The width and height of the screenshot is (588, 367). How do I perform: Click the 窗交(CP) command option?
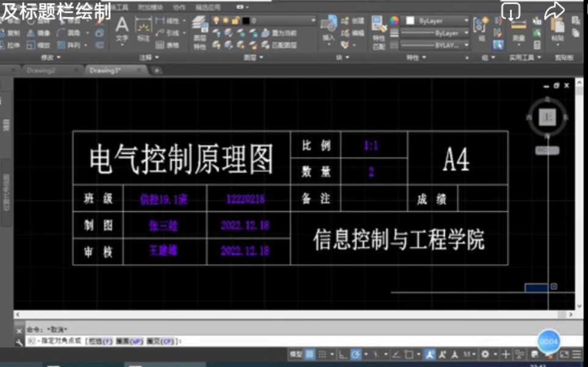click(161, 341)
